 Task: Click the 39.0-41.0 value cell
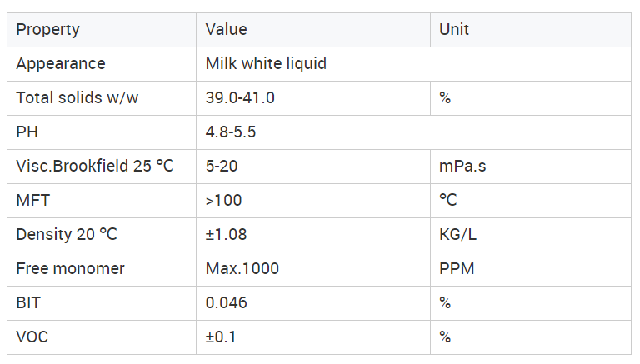[x=313, y=98]
